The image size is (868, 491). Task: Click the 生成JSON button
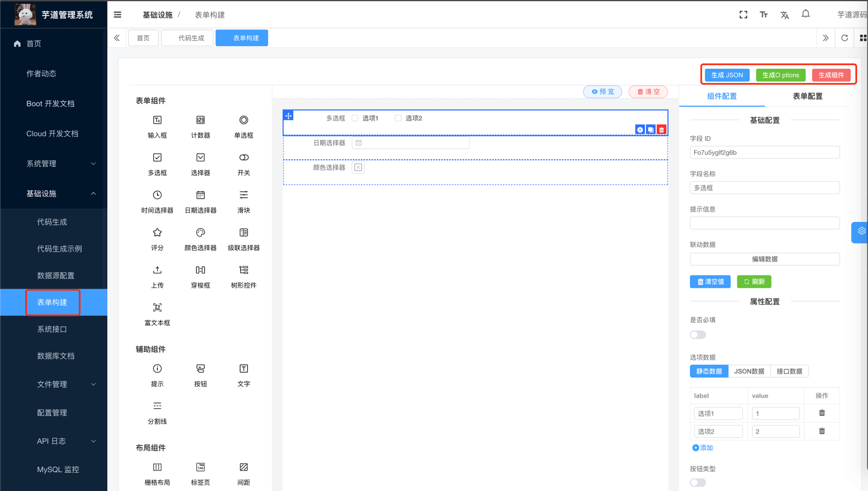click(x=727, y=75)
